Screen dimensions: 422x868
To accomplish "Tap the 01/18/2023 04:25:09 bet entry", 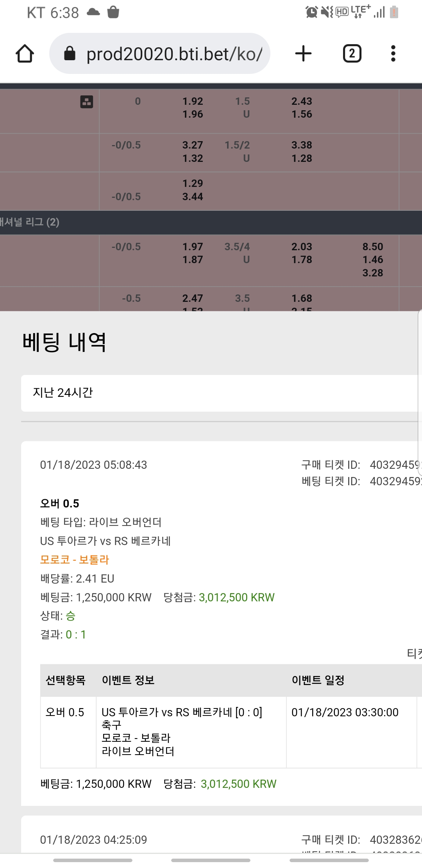I will [x=93, y=840].
